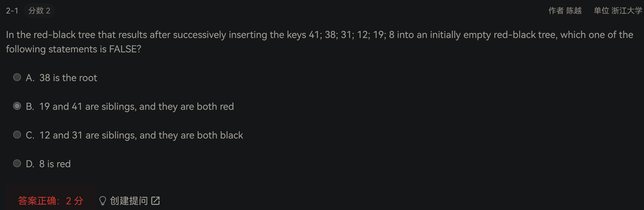Click author name 陈越
644x210 pixels.
574,11
